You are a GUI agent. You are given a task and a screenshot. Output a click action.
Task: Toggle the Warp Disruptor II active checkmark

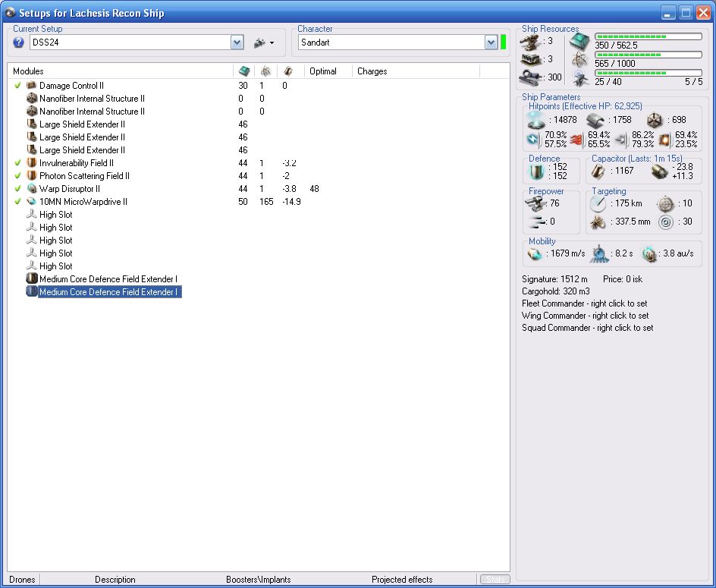coord(17,188)
